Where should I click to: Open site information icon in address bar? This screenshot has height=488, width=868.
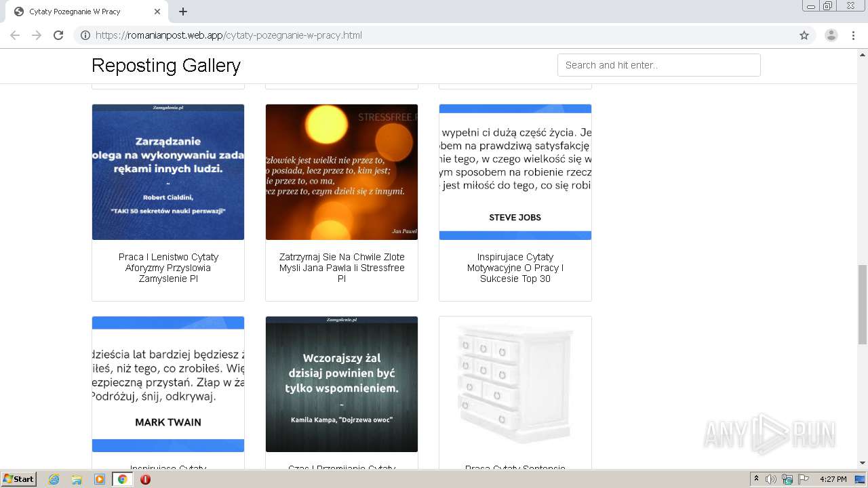[x=85, y=35]
